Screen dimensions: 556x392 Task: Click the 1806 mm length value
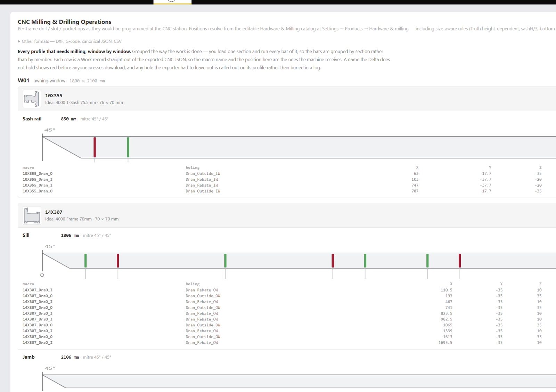pos(70,235)
